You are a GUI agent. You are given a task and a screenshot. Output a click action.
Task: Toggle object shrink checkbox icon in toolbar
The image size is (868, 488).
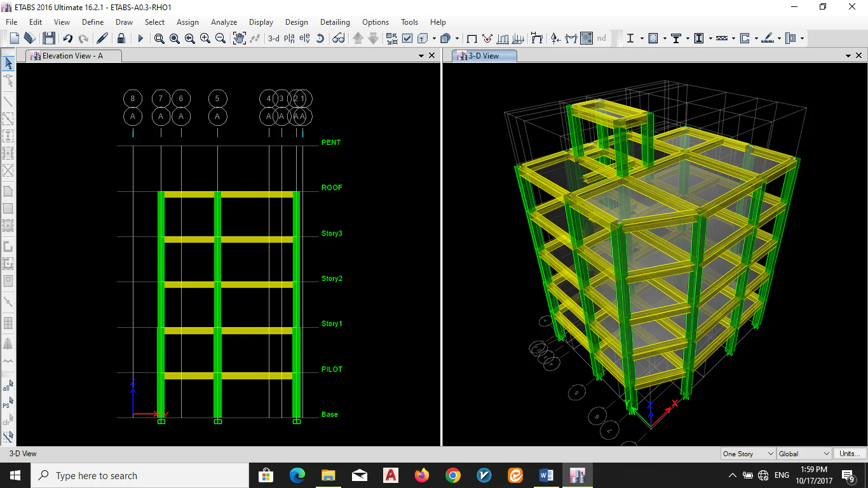point(407,39)
